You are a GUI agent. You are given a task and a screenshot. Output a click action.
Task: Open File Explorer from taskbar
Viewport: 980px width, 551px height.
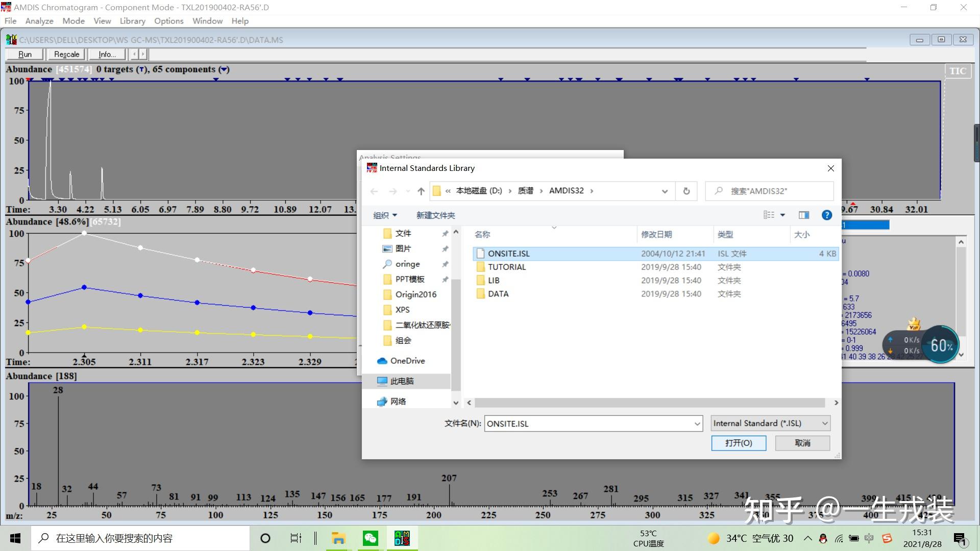(x=338, y=538)
